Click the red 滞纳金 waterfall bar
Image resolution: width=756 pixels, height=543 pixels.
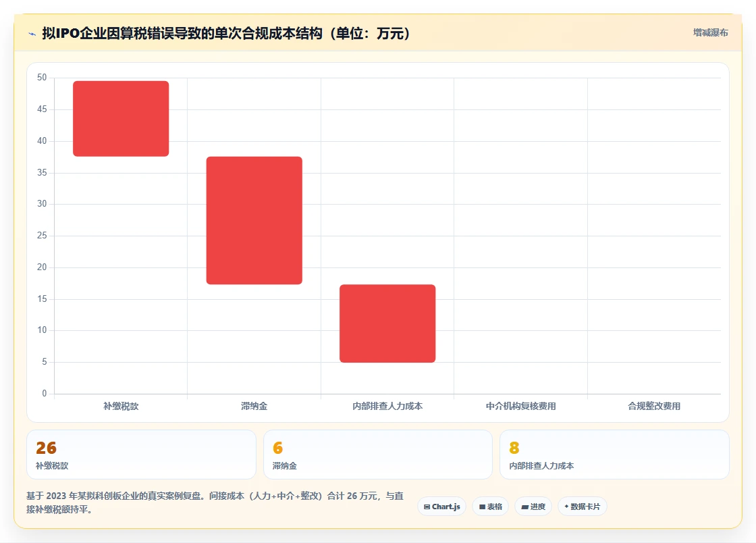pos(254,220)
